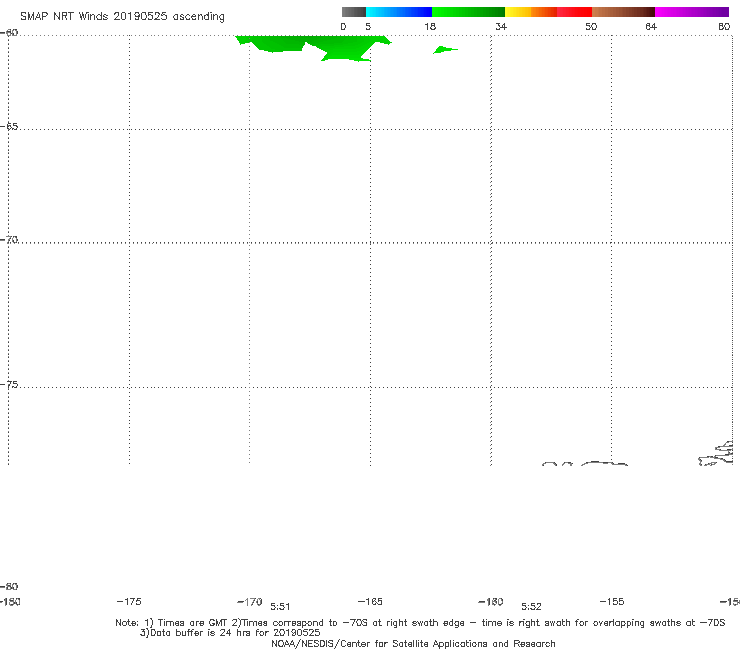Viewport: 740px width, 650px height.
Task: Click the coastline outline at the right edge
Action: point(716,454)
